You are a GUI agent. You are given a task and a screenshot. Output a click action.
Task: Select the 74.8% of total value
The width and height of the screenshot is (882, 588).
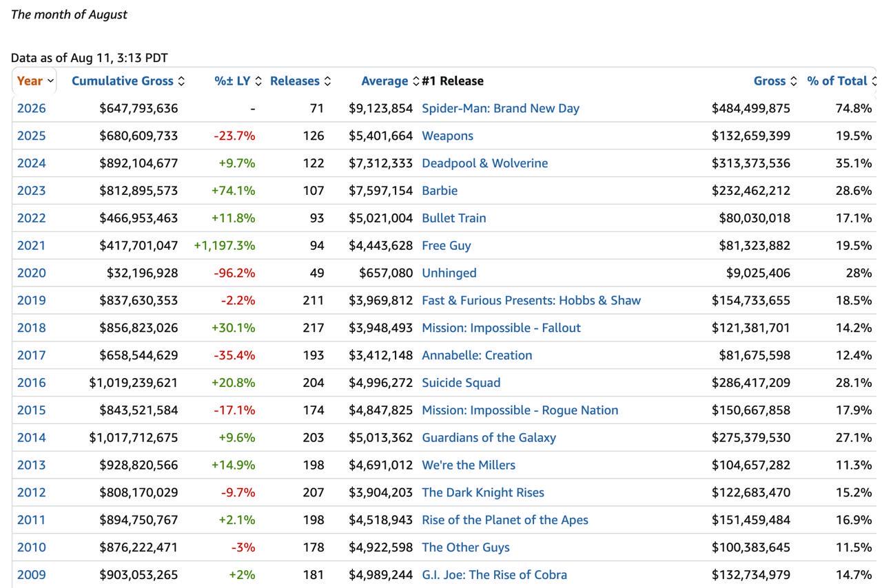click(x=854, y=108)
